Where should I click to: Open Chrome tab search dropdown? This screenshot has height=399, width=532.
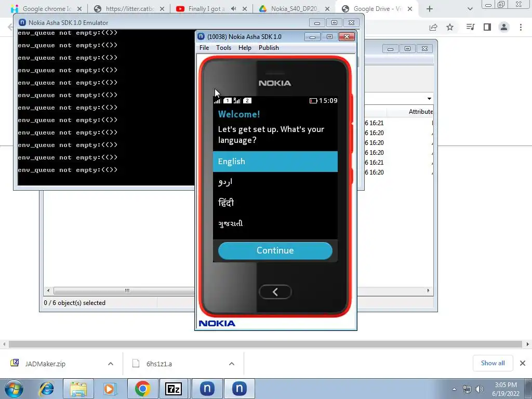click(470, 9)
